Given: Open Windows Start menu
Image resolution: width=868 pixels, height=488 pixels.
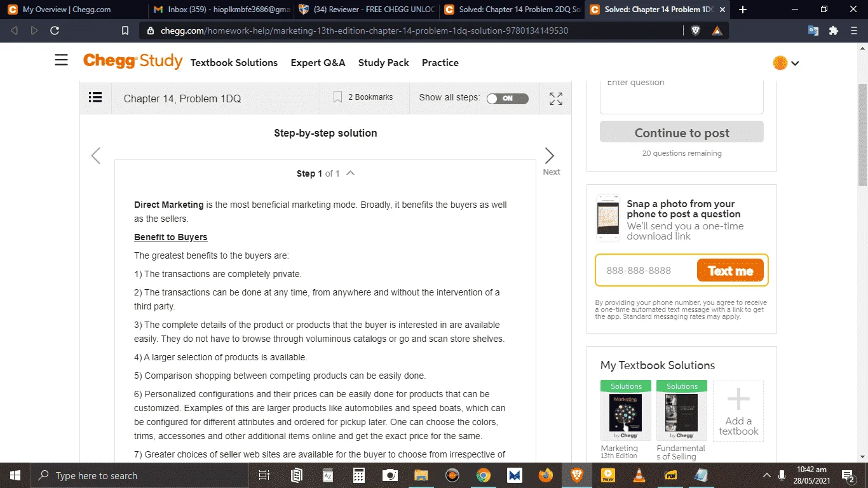Looking at the screenshot, I should click(15, 475).
